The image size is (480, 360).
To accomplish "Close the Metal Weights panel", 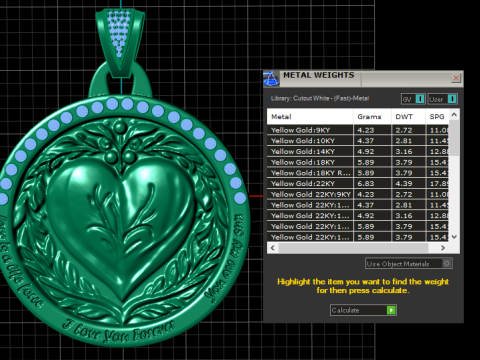I will (x=456, y=78).
